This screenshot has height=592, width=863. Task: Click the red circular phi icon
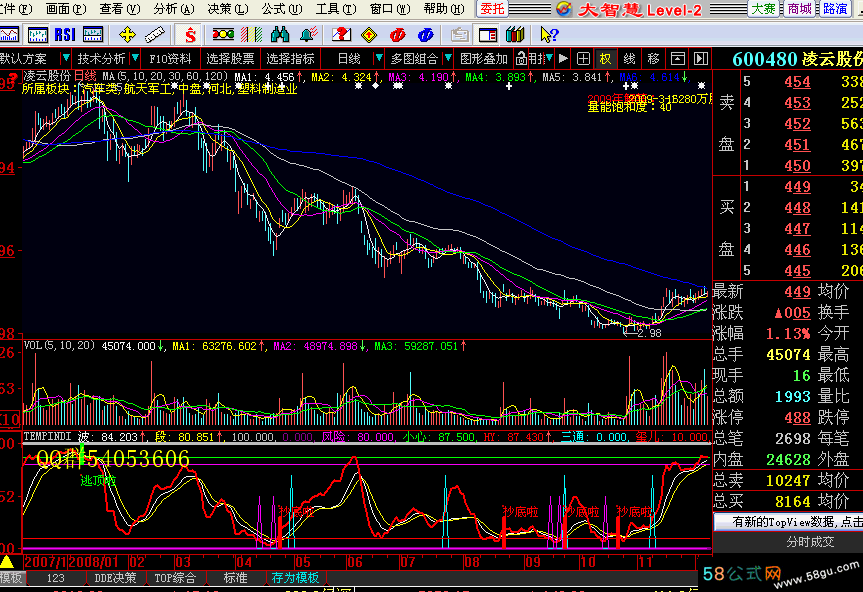coord(397,35)
